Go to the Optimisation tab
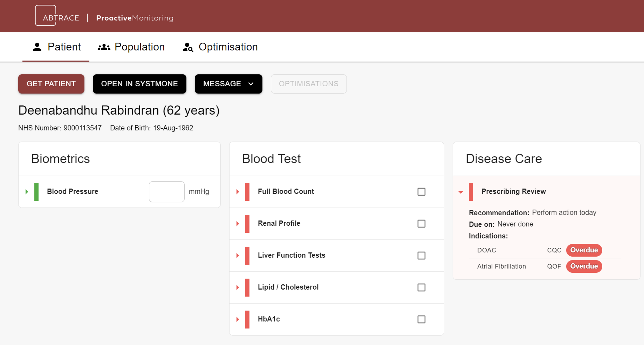This screenshot has width=644, height=345. tap(220, 47)
